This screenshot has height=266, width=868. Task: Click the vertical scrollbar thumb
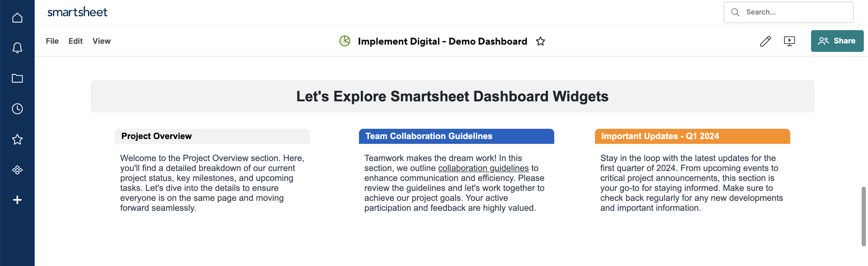click(x=863, y=217)
